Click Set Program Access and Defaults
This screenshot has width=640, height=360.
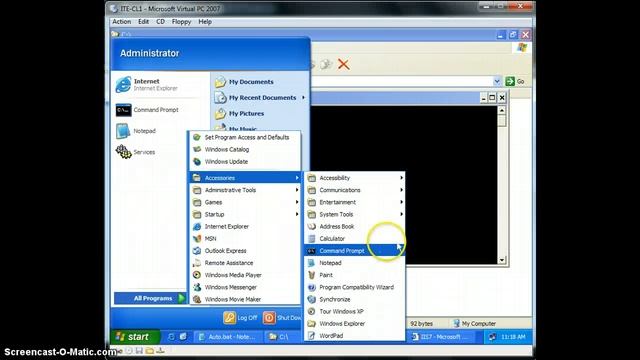(x=245, y=137)
